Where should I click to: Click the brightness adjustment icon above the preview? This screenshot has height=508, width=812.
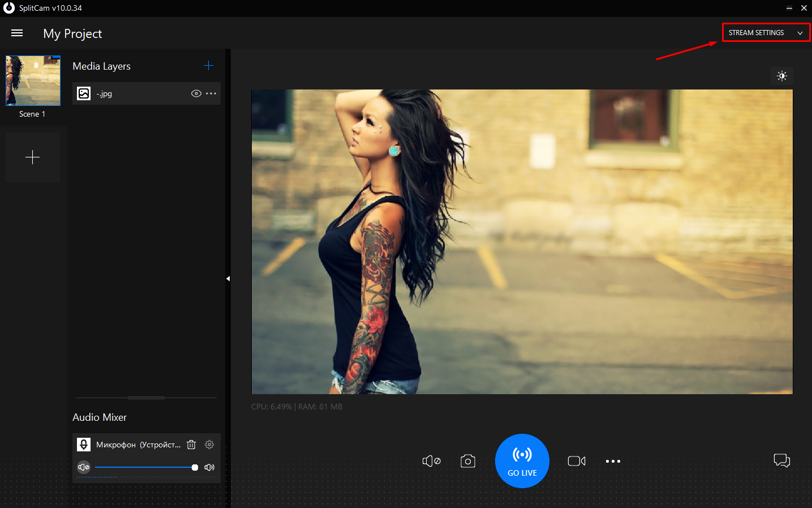click(x=782, y=75)
